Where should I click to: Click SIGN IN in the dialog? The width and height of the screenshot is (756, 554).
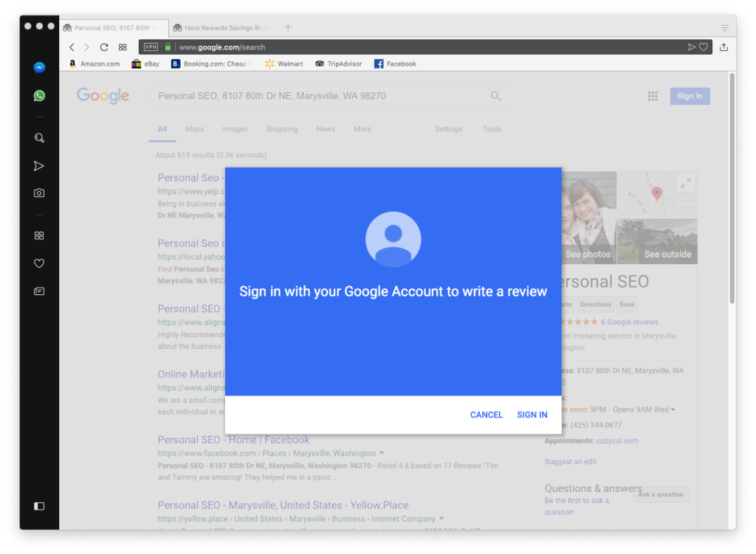[x=532, y=415]
